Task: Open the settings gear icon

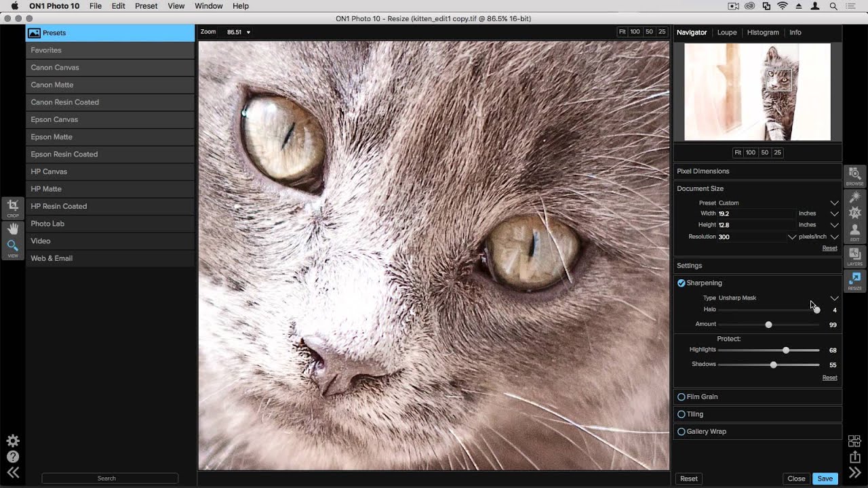Action: (13, 441)
